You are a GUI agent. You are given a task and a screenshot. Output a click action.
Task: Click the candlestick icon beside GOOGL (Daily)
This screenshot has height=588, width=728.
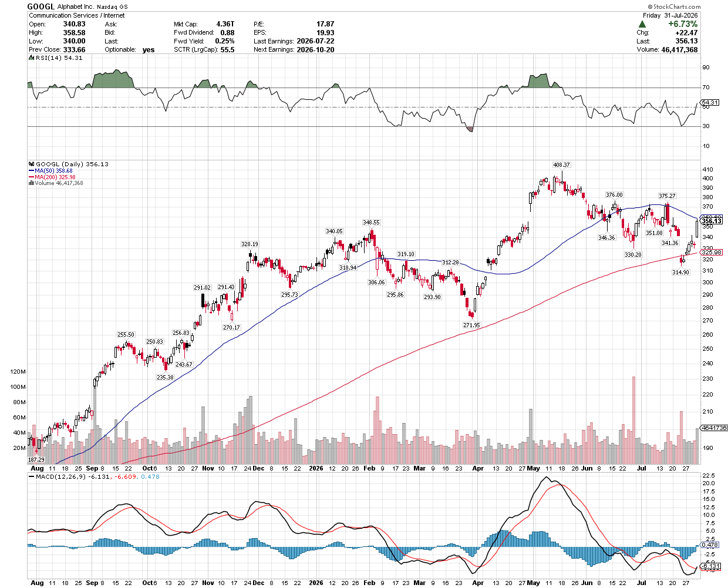(x=31, y=164)
